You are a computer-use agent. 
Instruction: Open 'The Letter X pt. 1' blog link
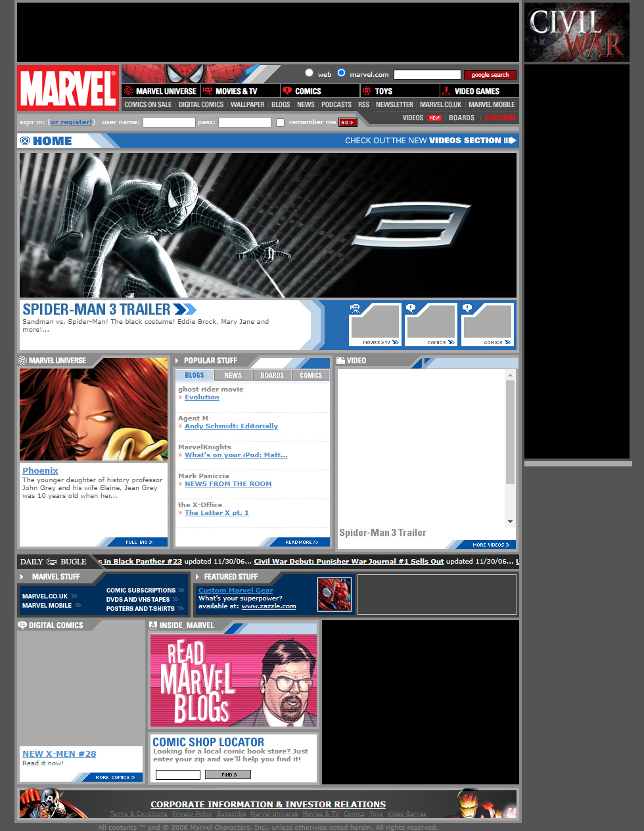coord(217,513)
